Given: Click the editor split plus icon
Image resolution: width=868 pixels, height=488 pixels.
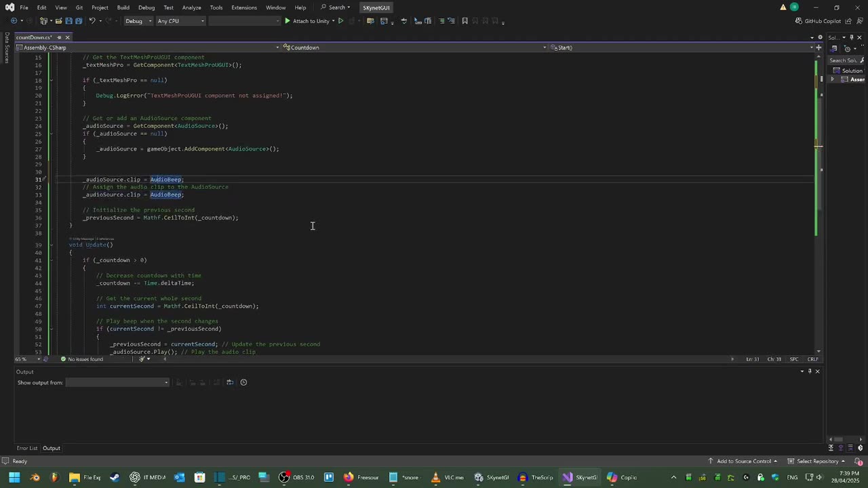Looking at the screenshot, I should [x=818, y=47].
